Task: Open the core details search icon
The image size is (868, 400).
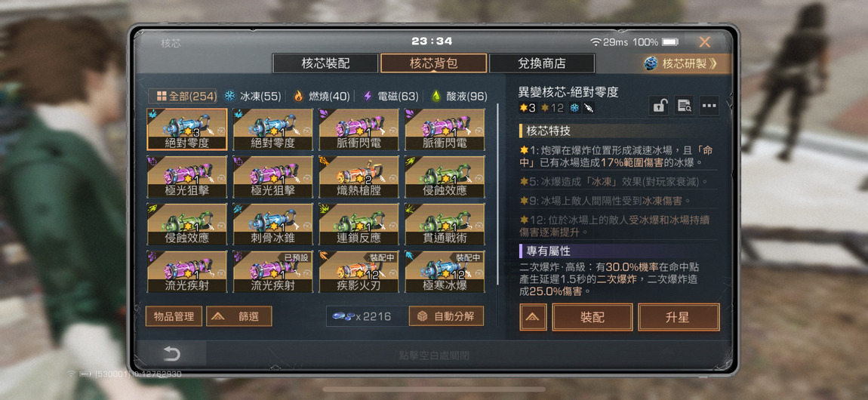Action: (685, 105)
